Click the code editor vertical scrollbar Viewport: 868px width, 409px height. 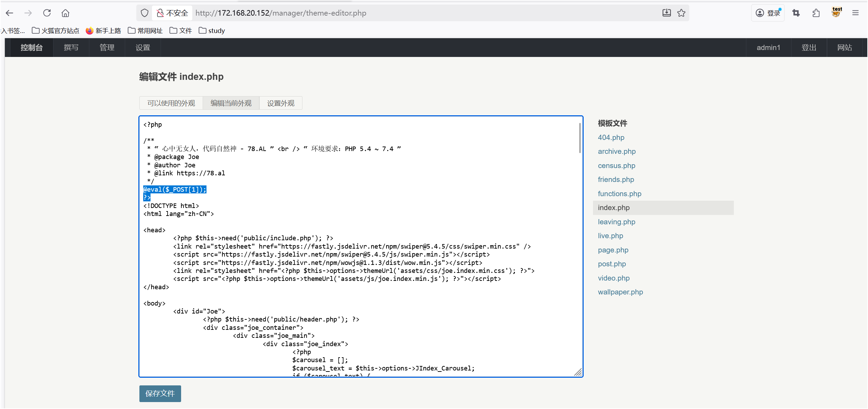580,138
